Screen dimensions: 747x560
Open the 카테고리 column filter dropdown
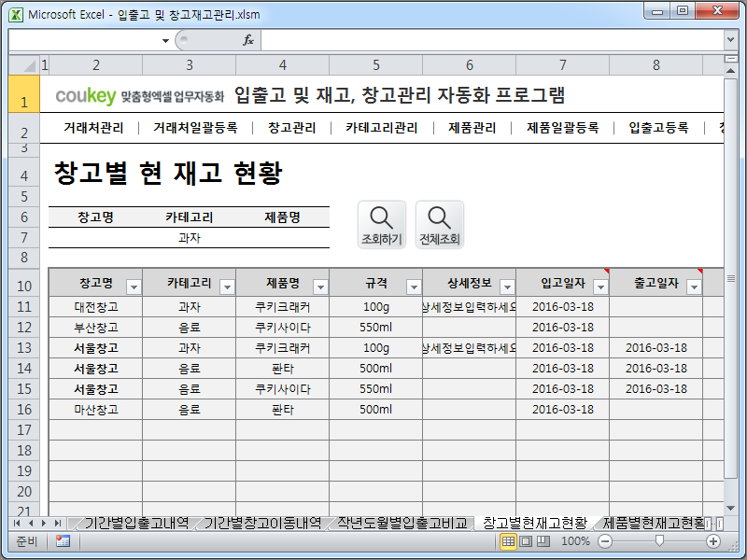click(227, 287)
